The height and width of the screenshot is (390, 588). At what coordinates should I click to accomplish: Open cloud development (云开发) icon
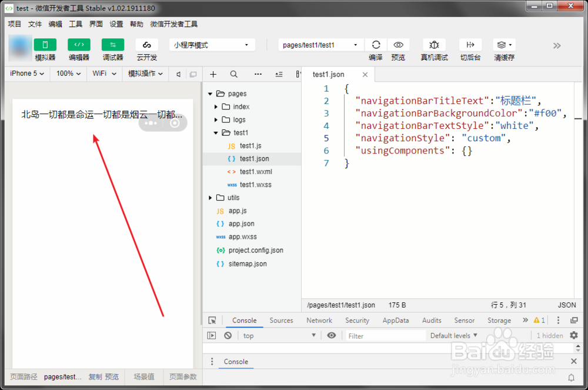click(146, 45)
